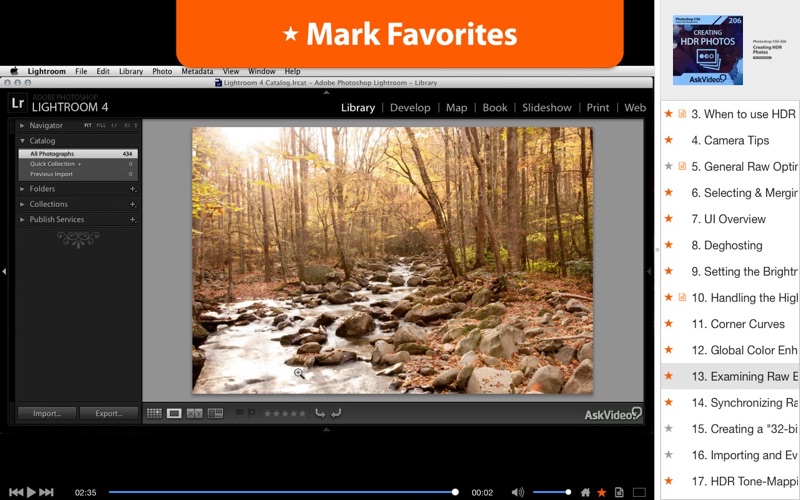Show the filmstrip with bottom arrow

point(327,430)
